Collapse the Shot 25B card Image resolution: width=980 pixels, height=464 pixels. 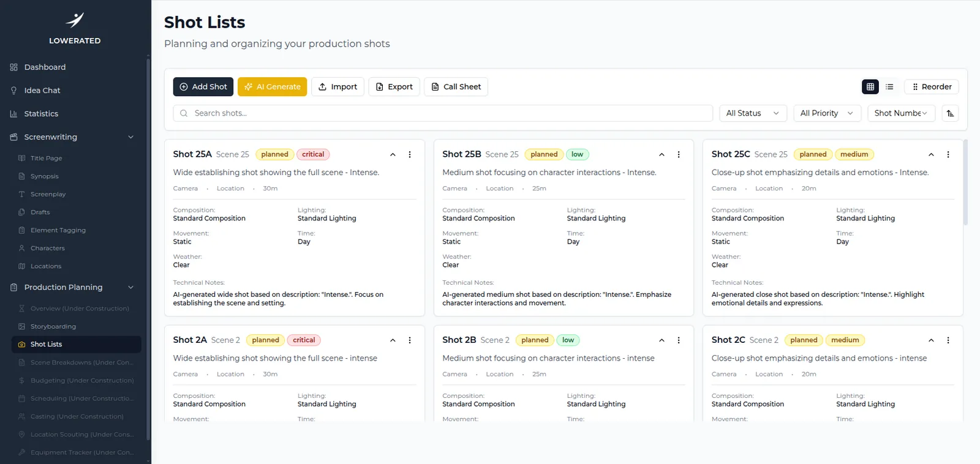[x=661, y=155]
